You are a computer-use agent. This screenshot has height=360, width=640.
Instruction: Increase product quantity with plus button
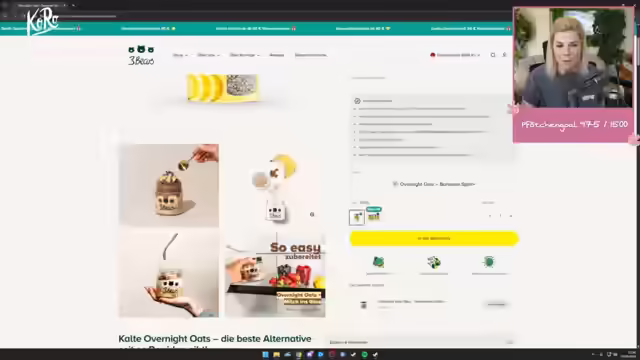click(x=511, y=216)
